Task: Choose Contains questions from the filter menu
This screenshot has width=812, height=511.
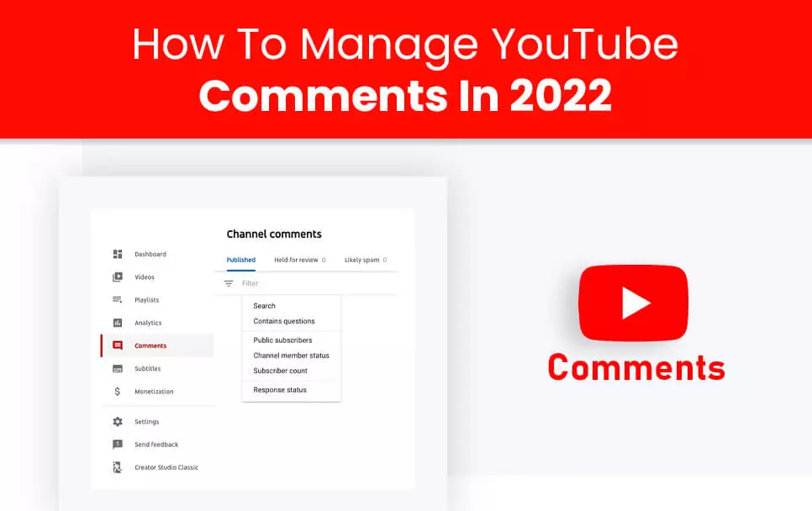Action: [x=285, y=321]
